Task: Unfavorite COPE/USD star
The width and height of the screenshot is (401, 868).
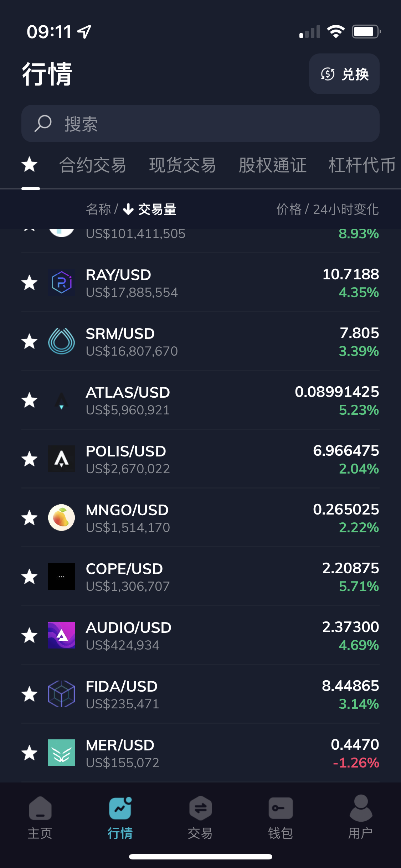Action: click(x=30, y=577)
